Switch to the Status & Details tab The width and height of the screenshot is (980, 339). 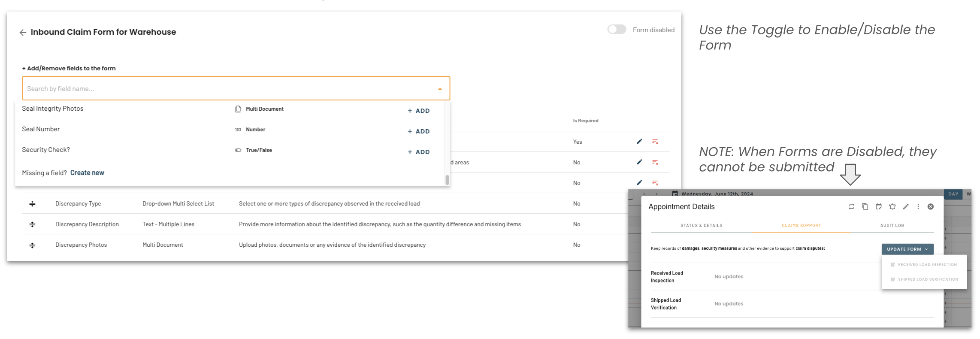pos(702,225)
